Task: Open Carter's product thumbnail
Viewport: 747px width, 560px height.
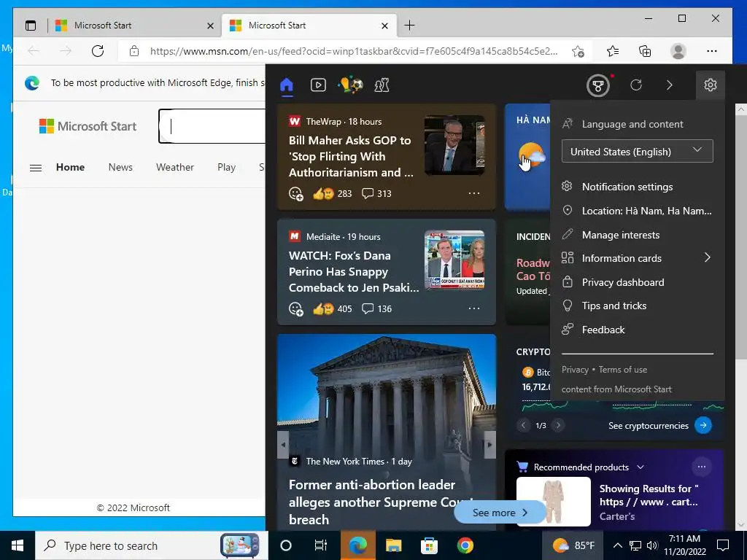Action: coord(554,502)
